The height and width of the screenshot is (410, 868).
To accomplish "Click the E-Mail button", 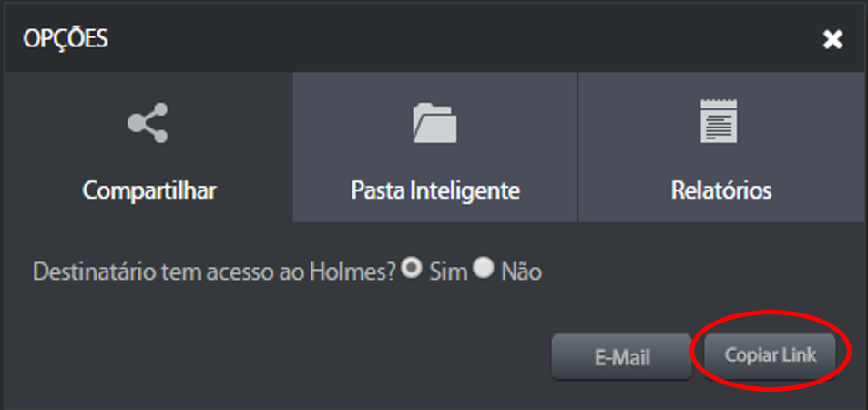I will (622, 357).
